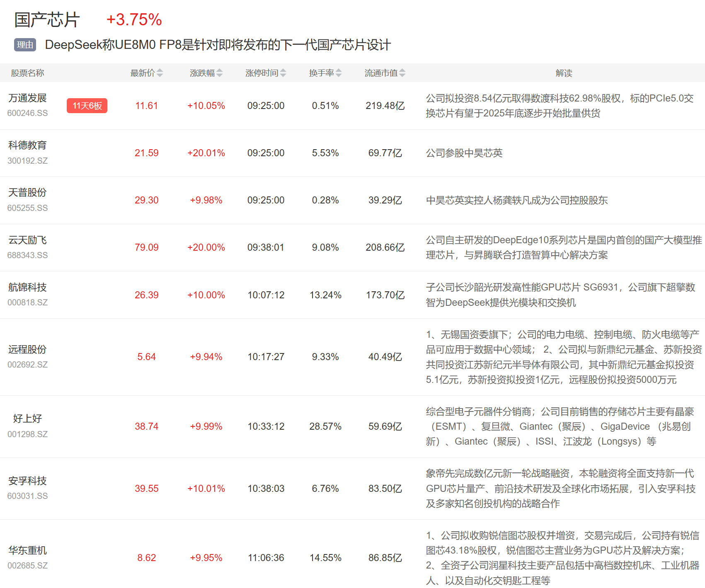The image size is (705, 588).
Task: Click price 8.62
Action: coord(147,558)
